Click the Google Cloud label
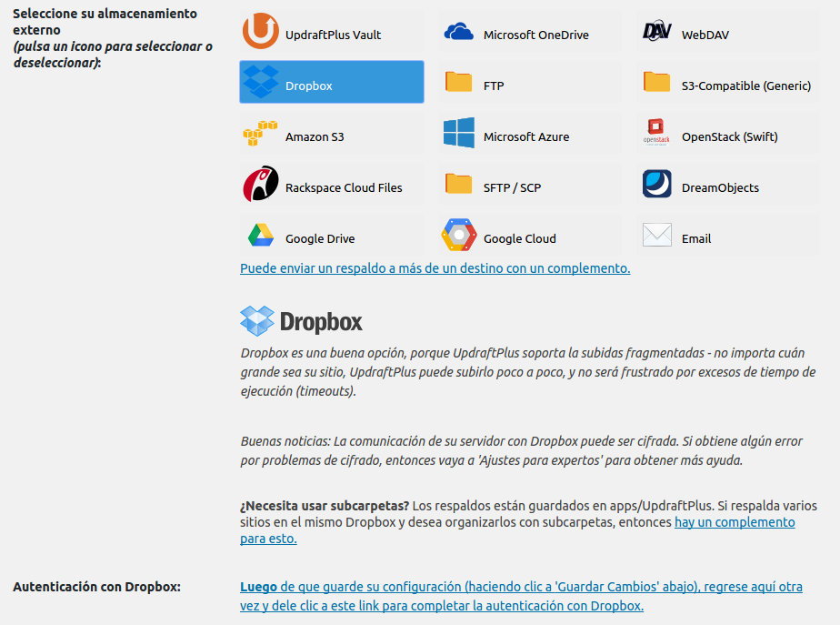Screen dimensions: 840x625 click(520, 238)
